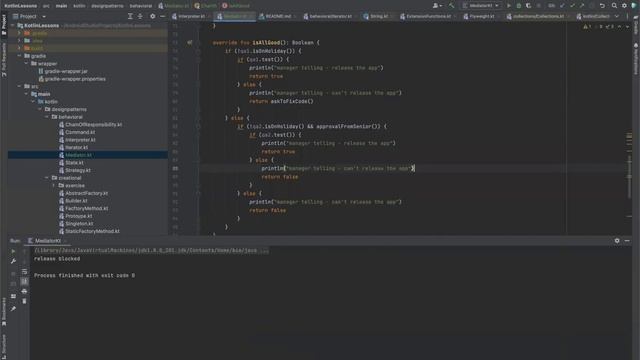
Task: Start debugging with the bug icon
Action: click(519, 6)
